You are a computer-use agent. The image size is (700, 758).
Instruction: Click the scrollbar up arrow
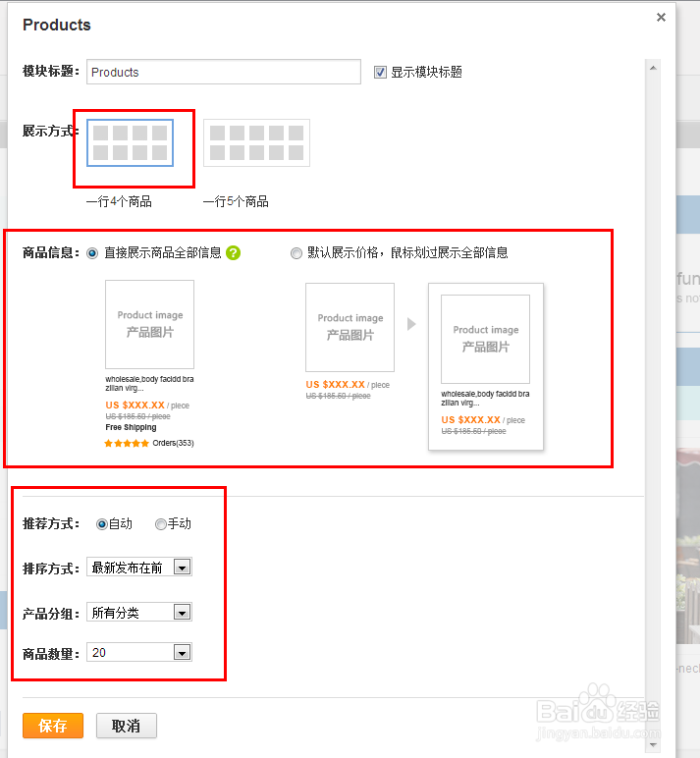tap(653, 68)
